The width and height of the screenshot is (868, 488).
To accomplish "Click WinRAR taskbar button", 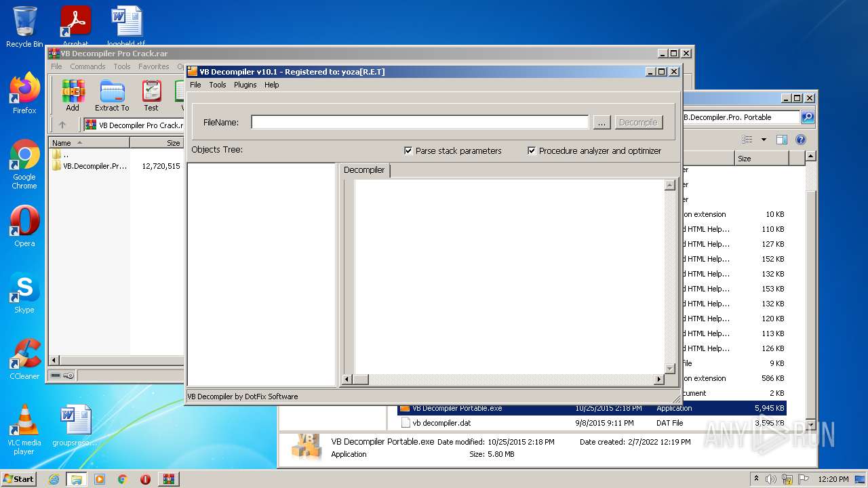I will pyautogui.click(x=168, y=479).
